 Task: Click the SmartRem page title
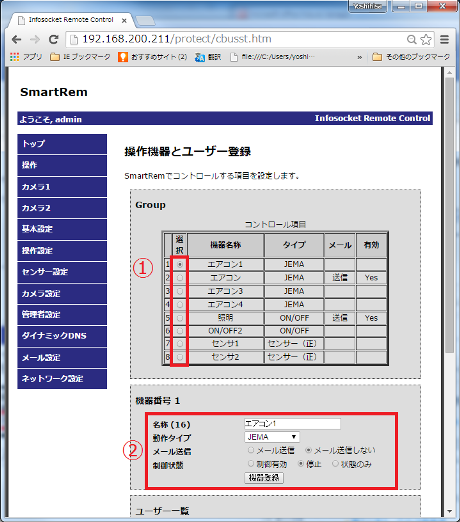[x=54, y=92]
